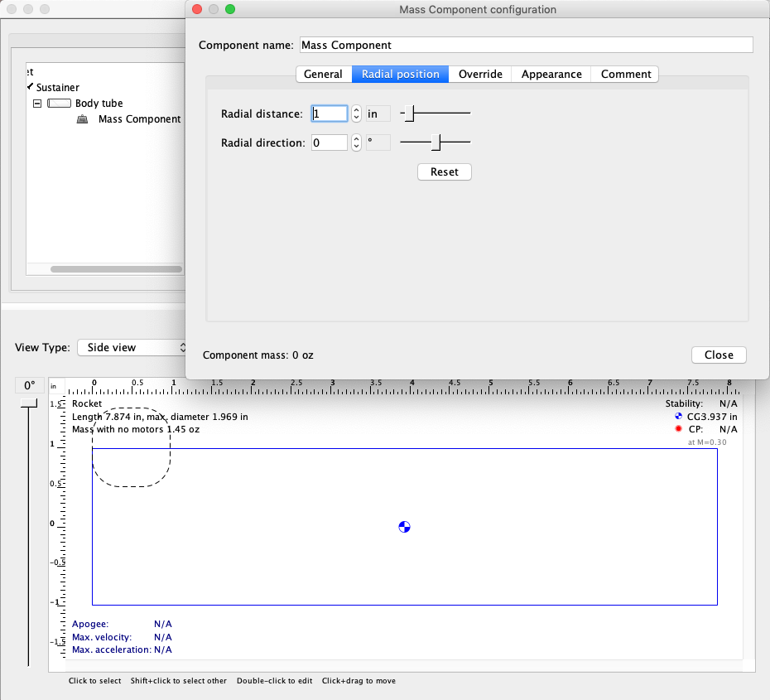Click the Component name text field
Image resolution: width=770 pixels, height=700 pixels.
(x=527, y=45)
